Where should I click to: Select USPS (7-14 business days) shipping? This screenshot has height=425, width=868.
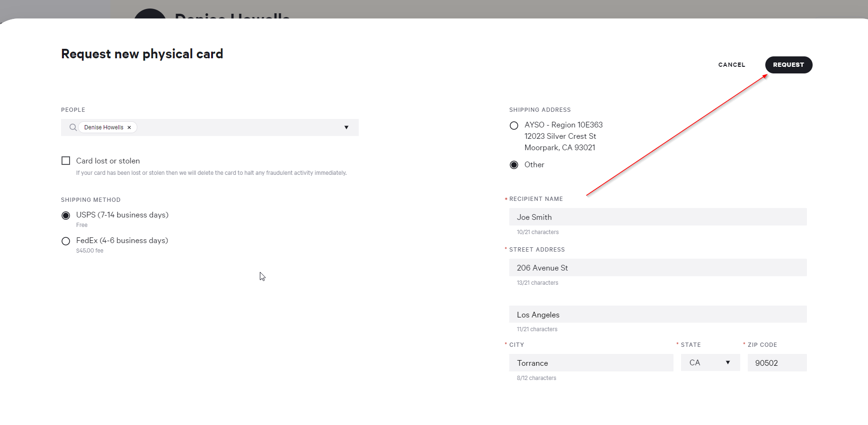(x=66, y=216)
